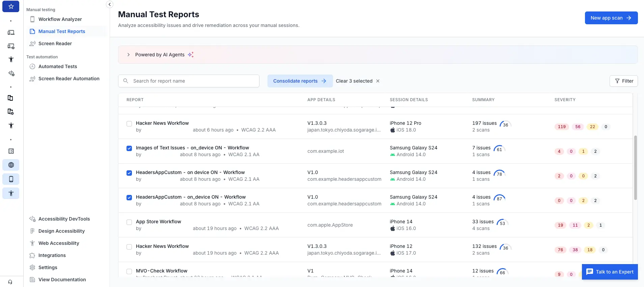Viewport: 644px width, 287px height.
Task: Uncheck HeadersAppCustom 'on_device ON' report
Action: [x=129, y=198]
